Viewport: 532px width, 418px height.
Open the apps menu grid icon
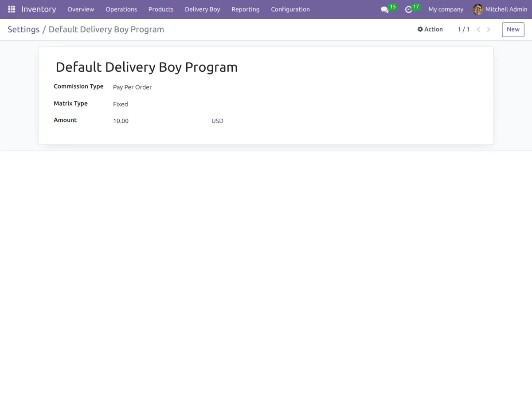[x=11, y=9]
